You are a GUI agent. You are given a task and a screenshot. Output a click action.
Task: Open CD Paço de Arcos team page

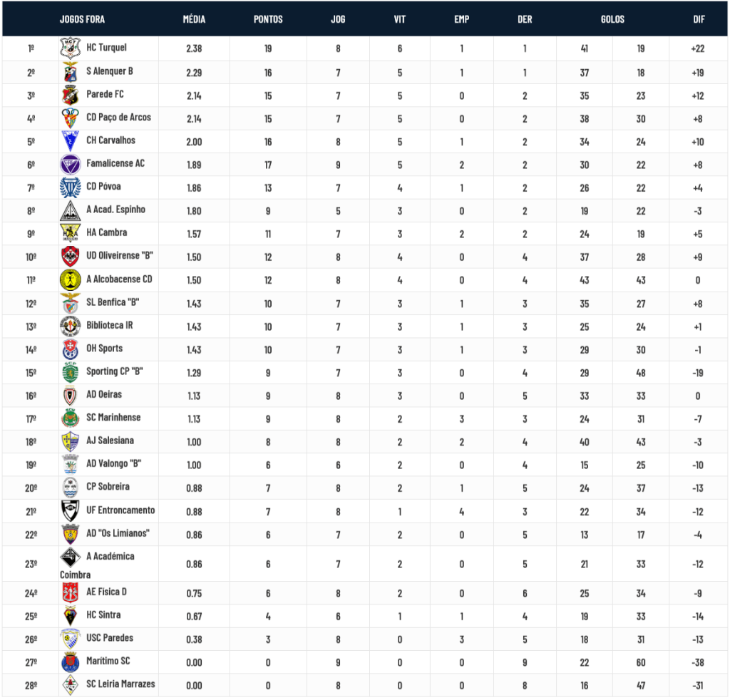tap(119, 118)
